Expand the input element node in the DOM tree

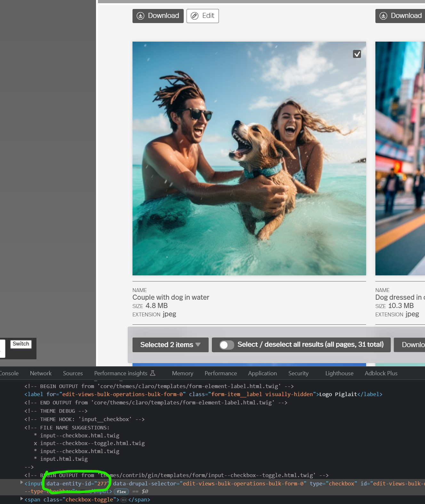click(22, 483)
